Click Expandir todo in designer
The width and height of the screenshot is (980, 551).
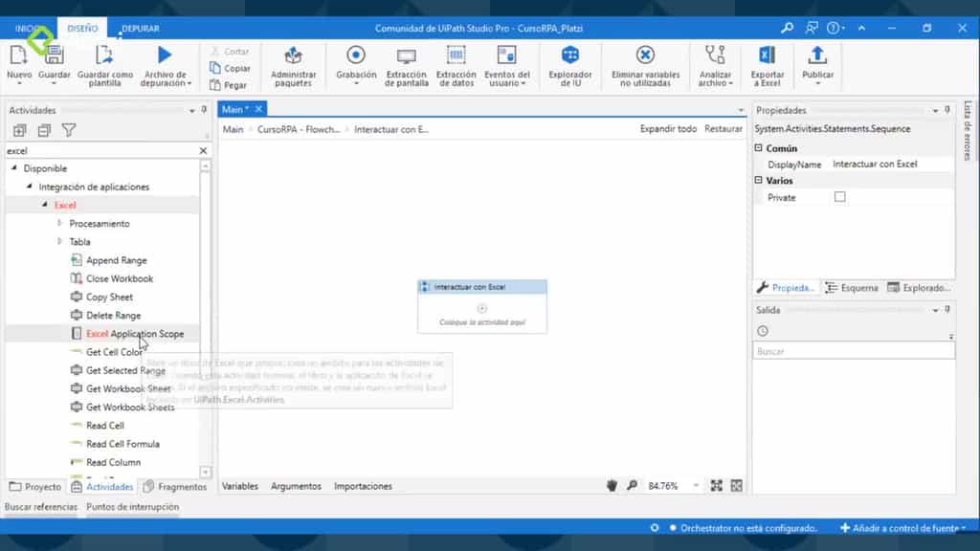pyautogui.click(x=668, y=129)
